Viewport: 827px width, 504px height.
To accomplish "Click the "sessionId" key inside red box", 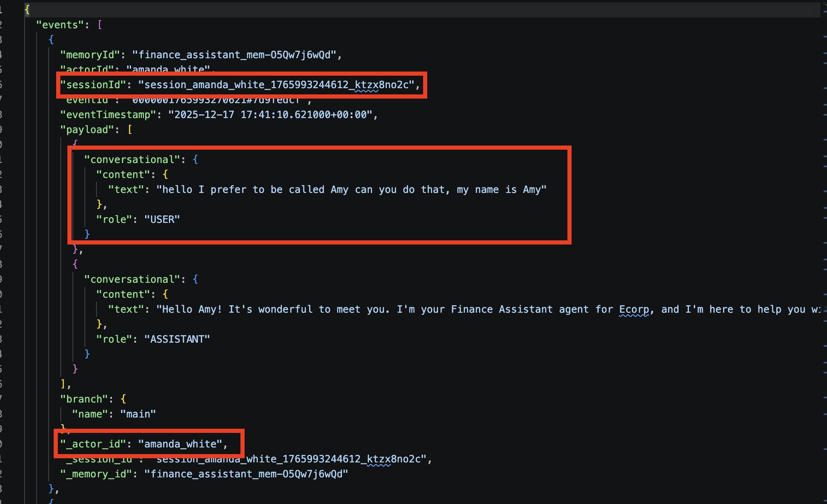I will pos(93,85).
